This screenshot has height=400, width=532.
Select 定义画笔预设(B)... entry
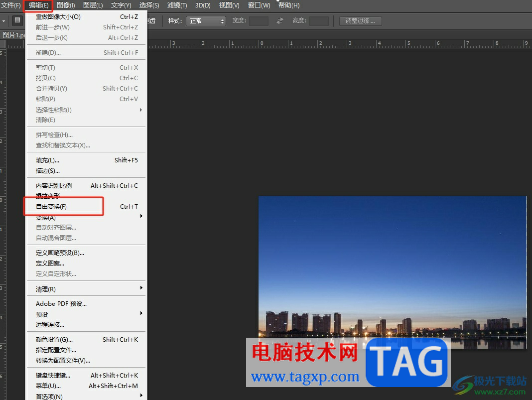coord(60,253)
